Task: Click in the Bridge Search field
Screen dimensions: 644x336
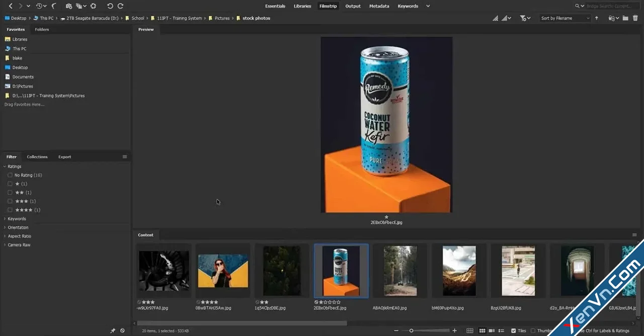Action: click(x=612, y=6)
